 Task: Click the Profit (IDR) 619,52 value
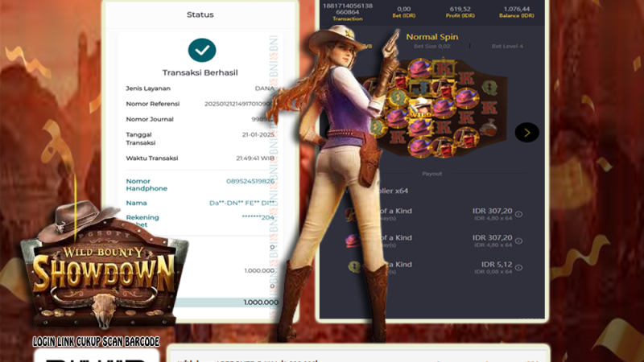tap(460, 9)
